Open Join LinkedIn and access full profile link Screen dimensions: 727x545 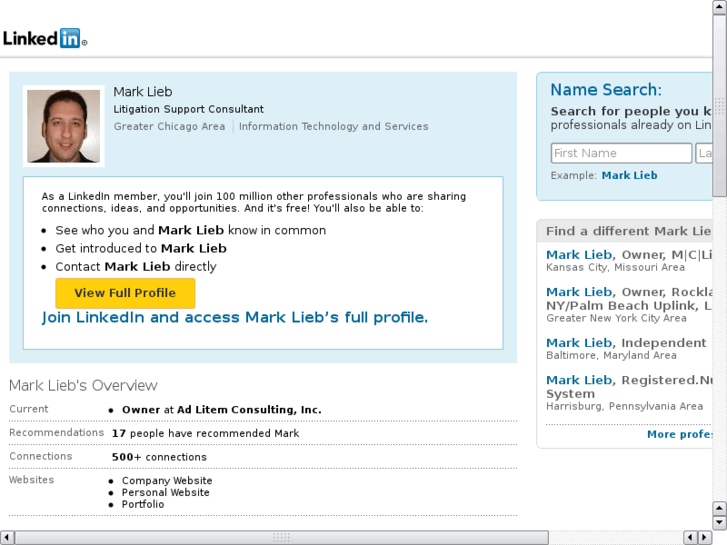pos(235,317)
